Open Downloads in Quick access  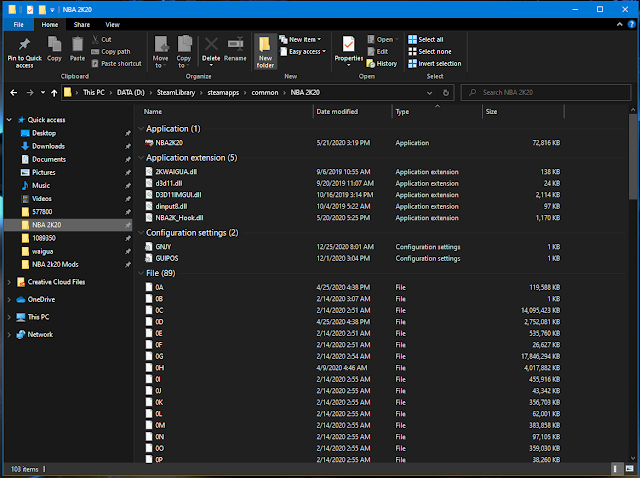coord(48,146)
